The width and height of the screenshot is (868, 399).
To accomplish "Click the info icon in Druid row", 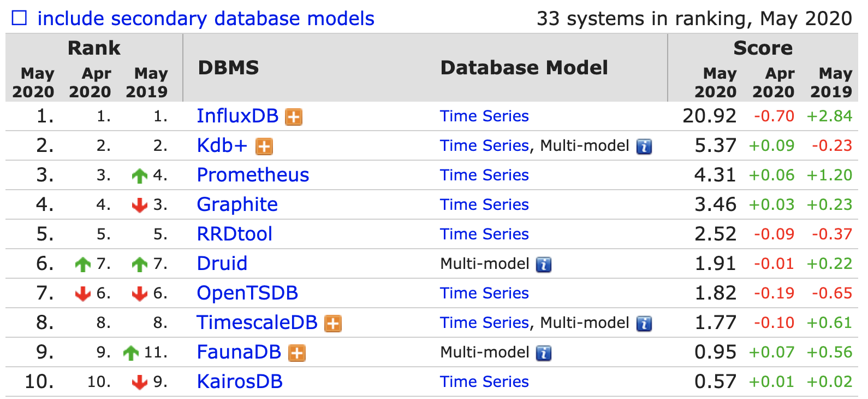I will coord(544,265).
